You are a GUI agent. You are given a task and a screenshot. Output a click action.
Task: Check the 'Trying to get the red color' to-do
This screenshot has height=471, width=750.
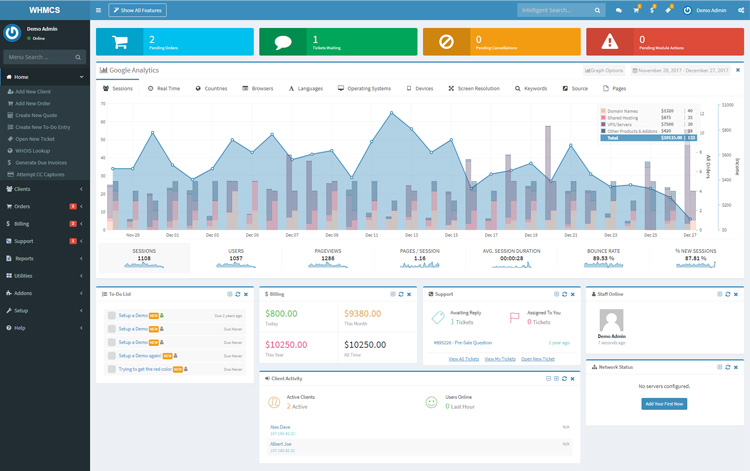point(112,369)
